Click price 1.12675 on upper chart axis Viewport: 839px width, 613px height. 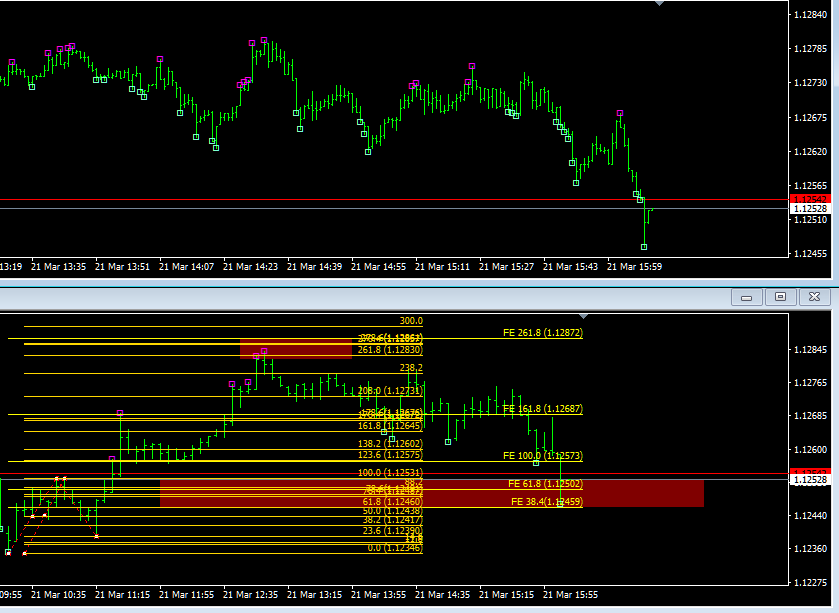810,117
